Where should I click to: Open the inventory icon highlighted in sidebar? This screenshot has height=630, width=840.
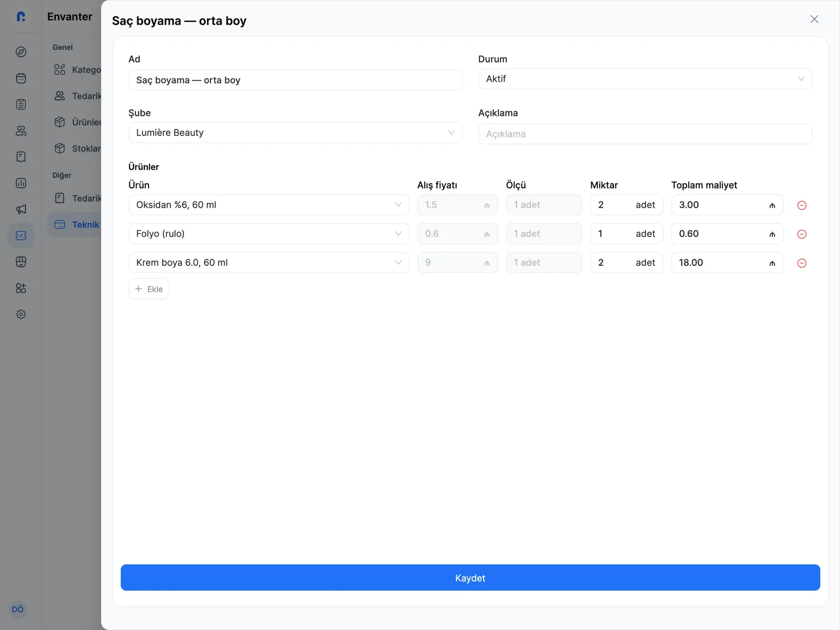tap(21, 236)
